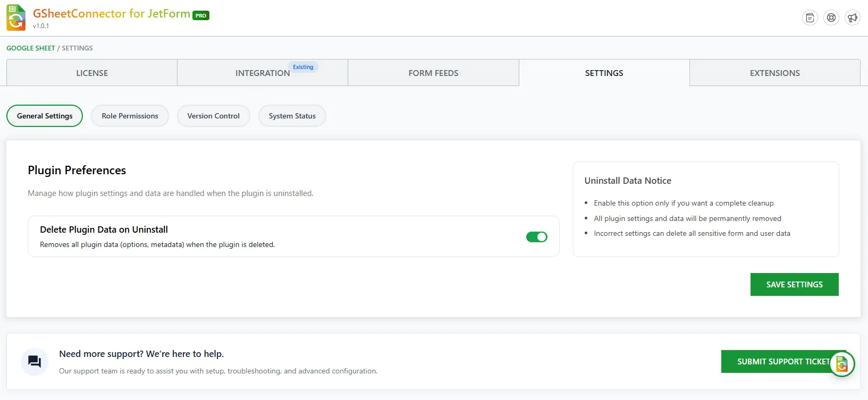This screenshot has width=868, height=400.
Task: Click the Settings breadcrumb text
Action: pos(77,48)
